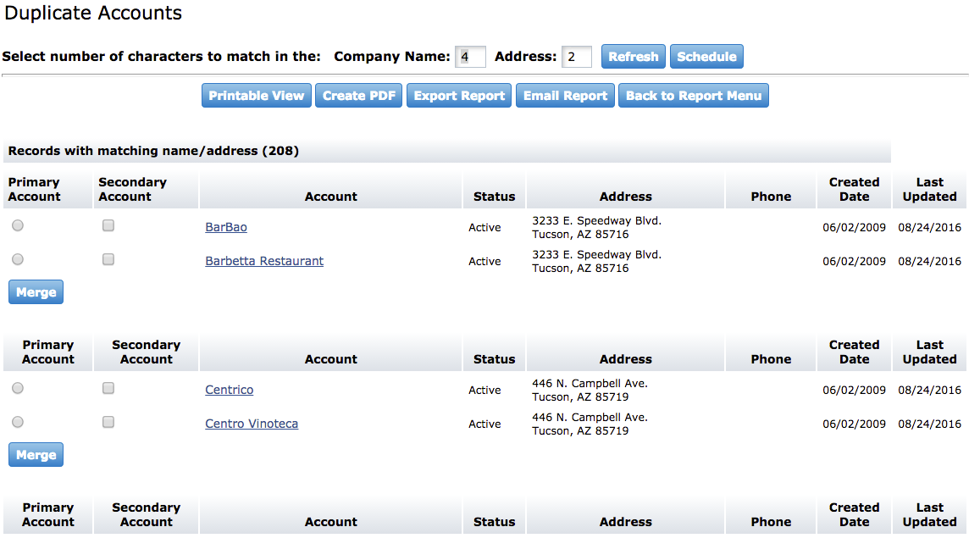The width and height of the screenshot is (980, 538).
Task: Click the Schedule button
Action: (706, 56)
